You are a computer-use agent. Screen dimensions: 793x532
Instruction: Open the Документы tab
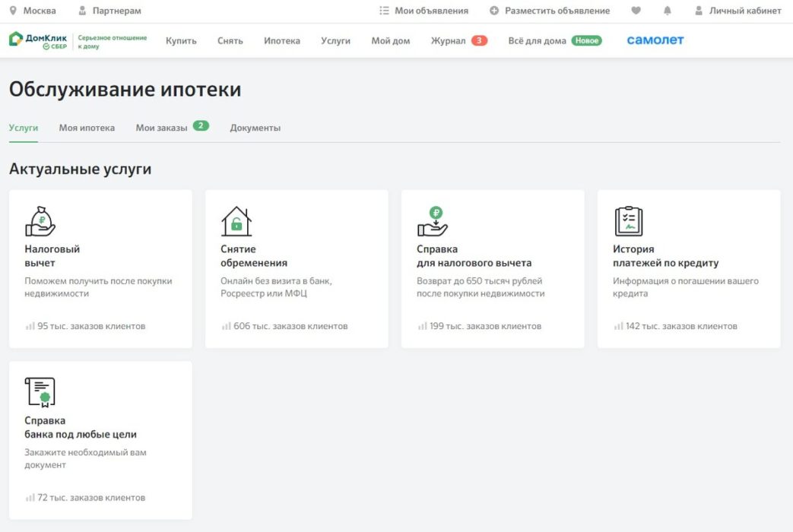tap(255, 128)
